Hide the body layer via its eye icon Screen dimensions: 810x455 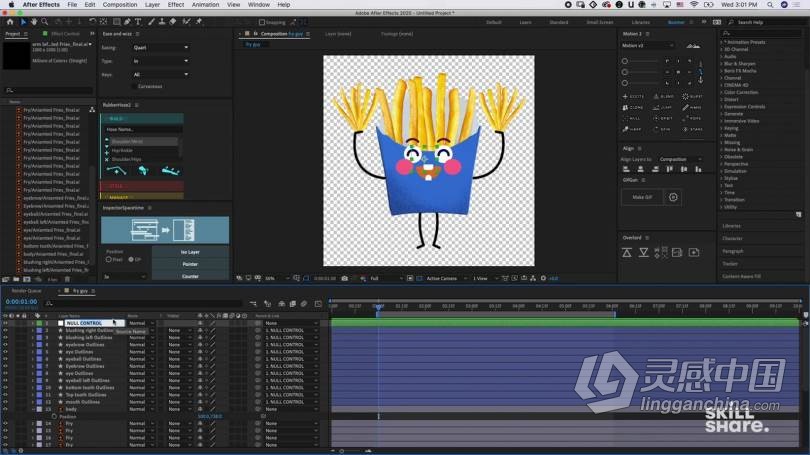tap(6, 409)
